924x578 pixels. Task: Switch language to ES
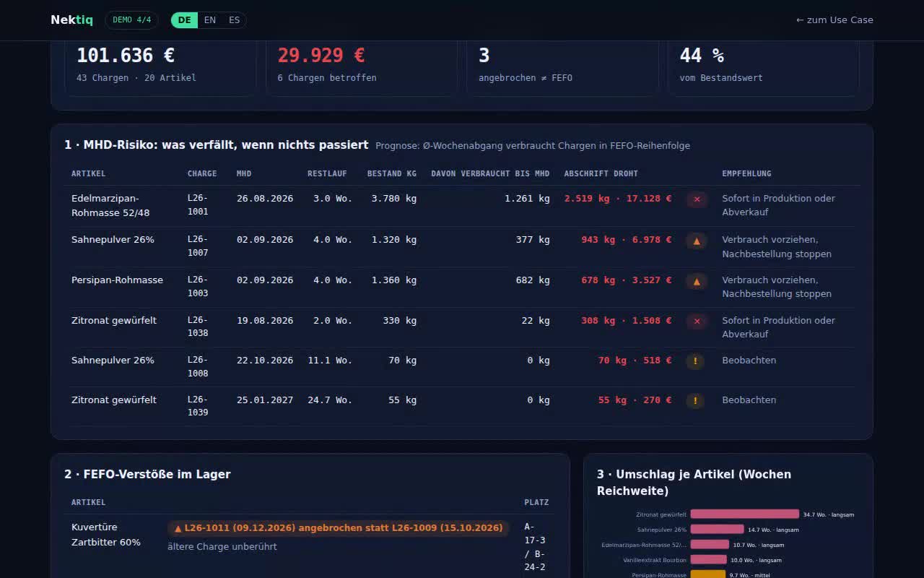235,20
